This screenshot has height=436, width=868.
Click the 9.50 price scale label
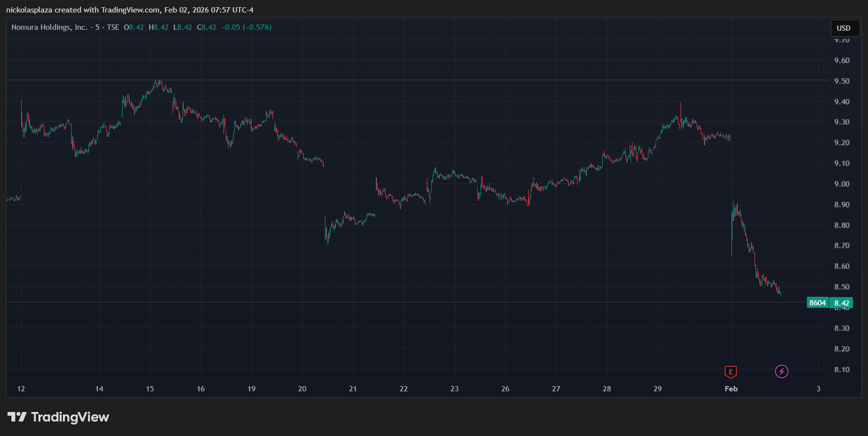pyautogui.click(x=842, y=81)
